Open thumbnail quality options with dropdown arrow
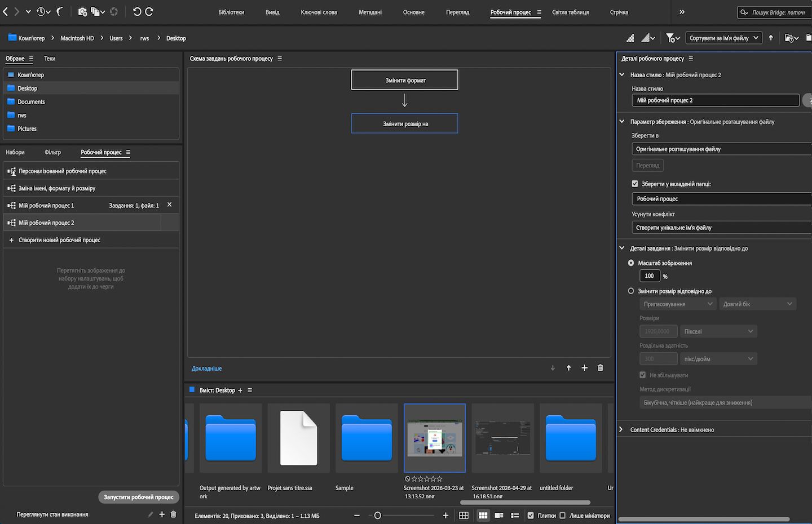 [x=648, y=38]
